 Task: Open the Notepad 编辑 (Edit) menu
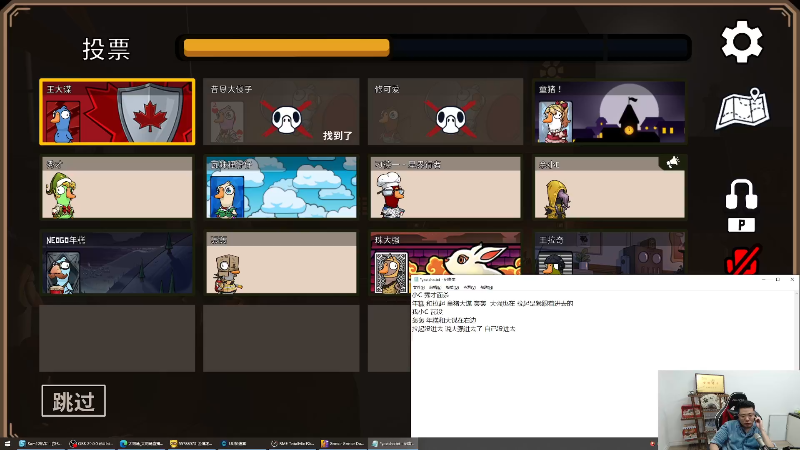(x=435, y=287)
